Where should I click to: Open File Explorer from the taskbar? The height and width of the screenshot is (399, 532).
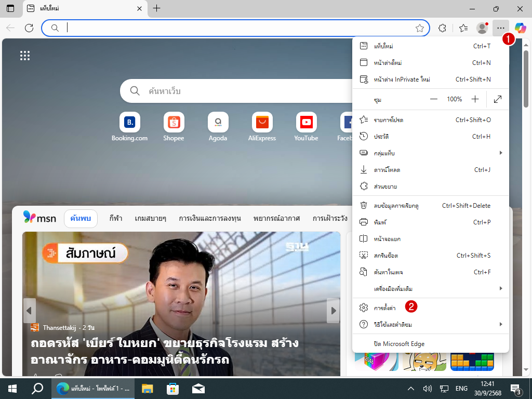(148, 389)
